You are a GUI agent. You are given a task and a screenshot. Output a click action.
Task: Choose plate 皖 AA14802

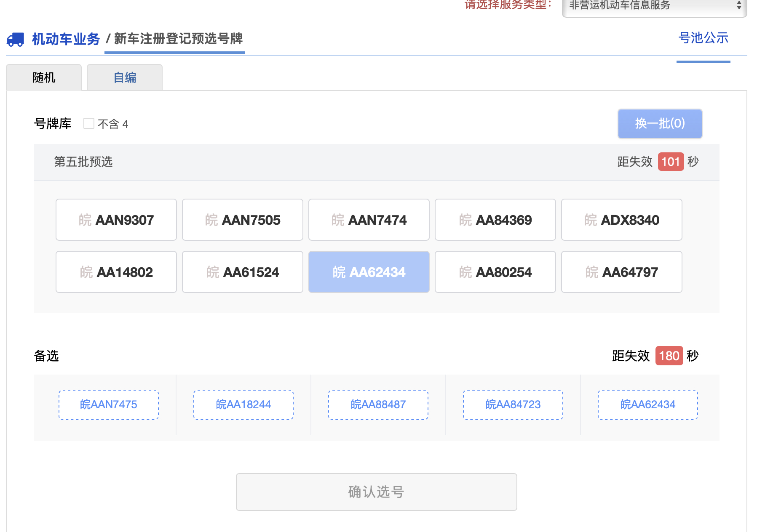point(116,272)
